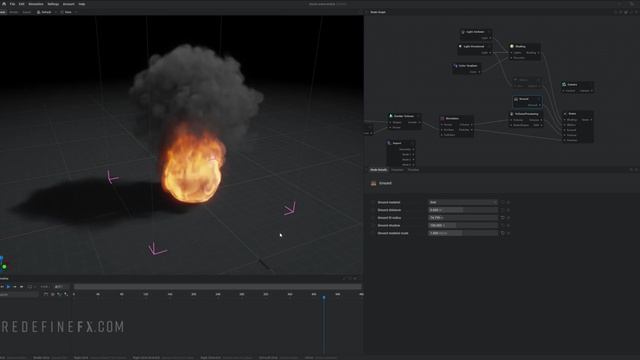Open the Help menu
640x360 pixels.
82,4
